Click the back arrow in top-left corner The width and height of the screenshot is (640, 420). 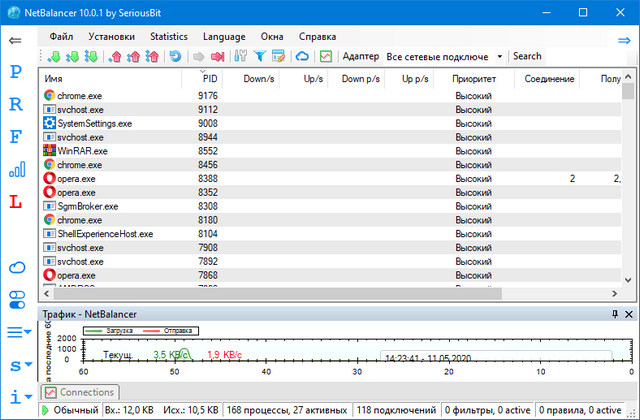(15, 40)
